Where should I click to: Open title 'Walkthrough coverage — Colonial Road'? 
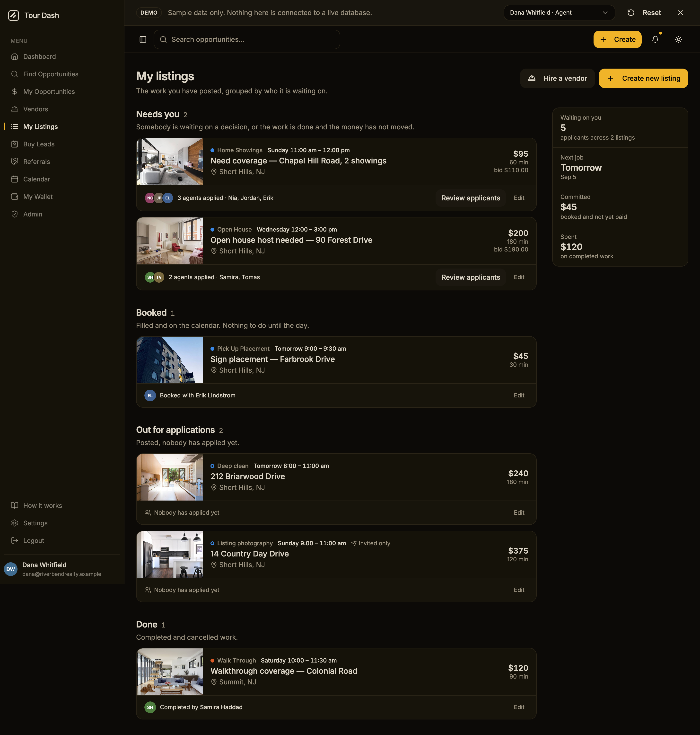(x=284, y=671)
